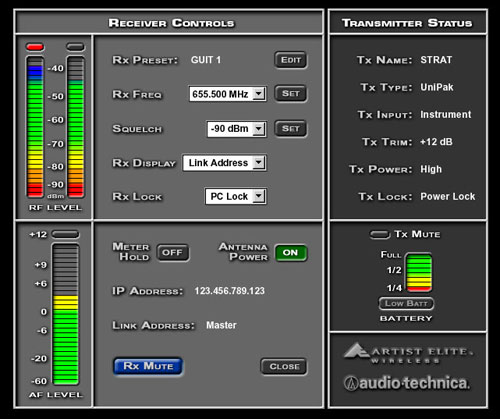The image size is (500, 419).
Task: Toggle the Antenna Power ON switch
Action: [291, 253]
